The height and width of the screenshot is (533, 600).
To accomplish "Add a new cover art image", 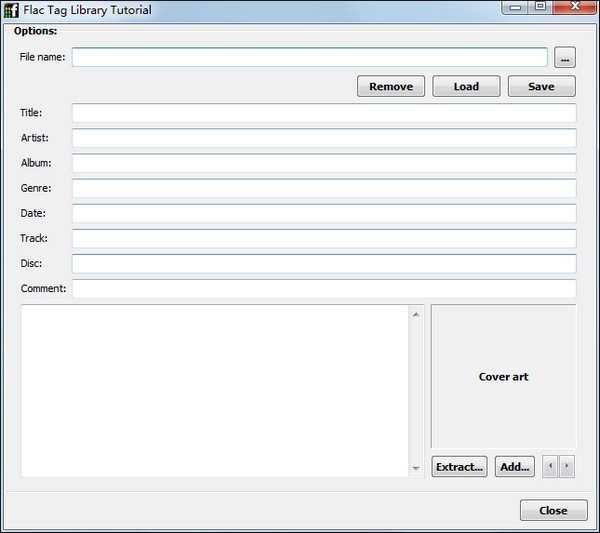I will coord(514,467).
